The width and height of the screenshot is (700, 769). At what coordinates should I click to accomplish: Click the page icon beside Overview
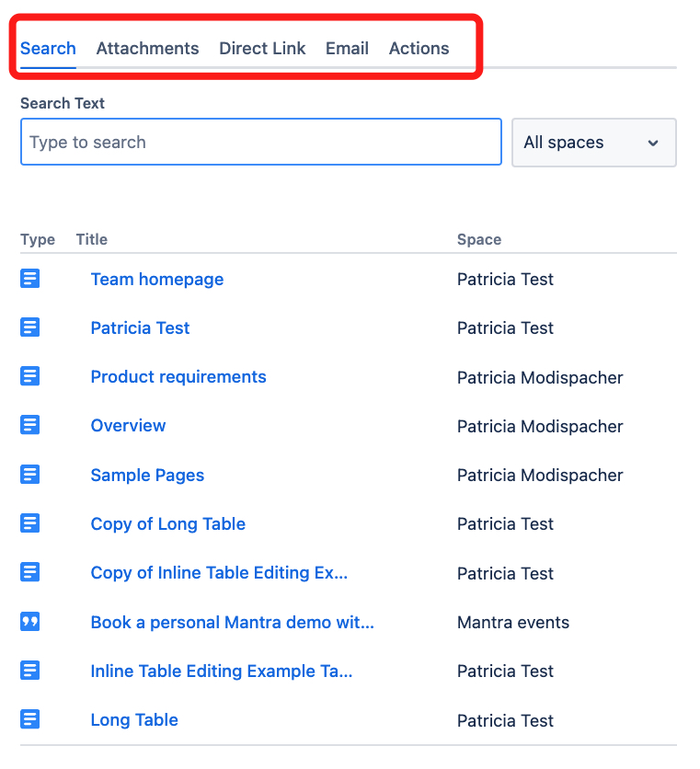click(x=29, y=425)
